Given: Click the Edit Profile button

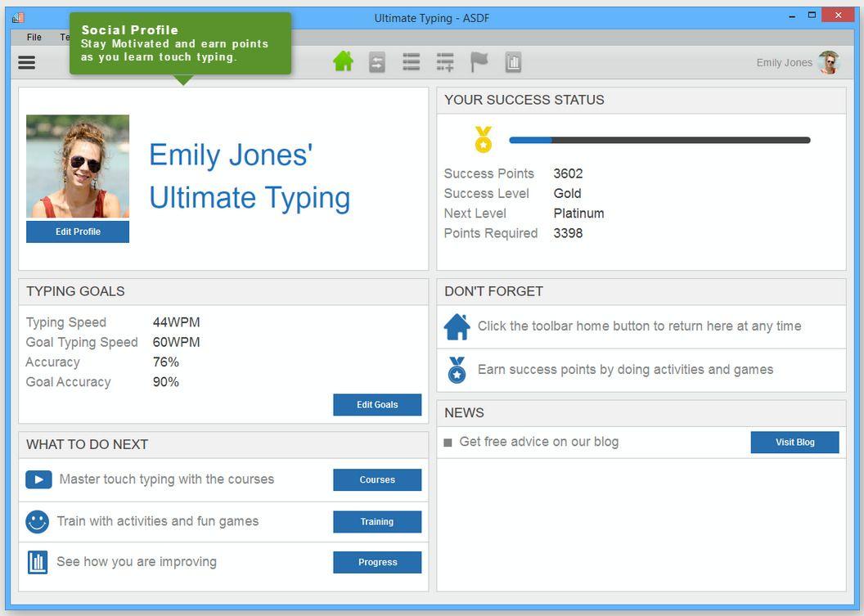Looking at the screenshot, I should tap(78, 232).
